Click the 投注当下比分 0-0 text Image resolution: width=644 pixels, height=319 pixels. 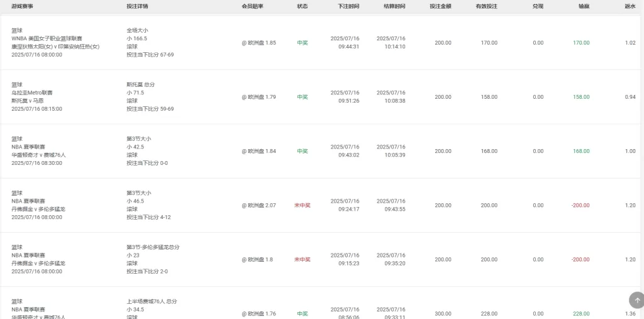[x=147, y=163]
